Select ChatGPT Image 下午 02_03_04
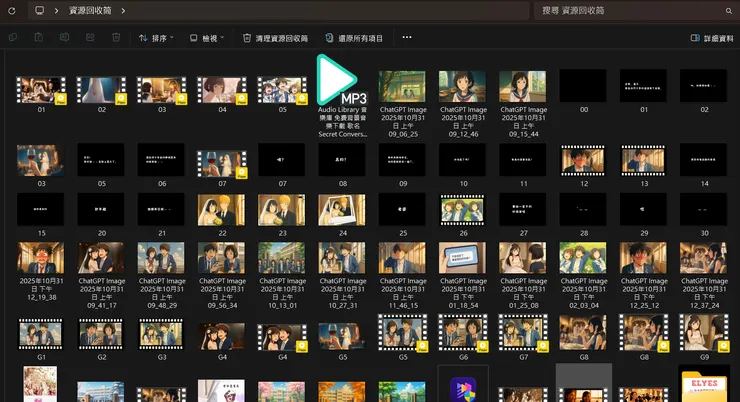Viewport: 740px width, 402px height. tap(583, 276)
